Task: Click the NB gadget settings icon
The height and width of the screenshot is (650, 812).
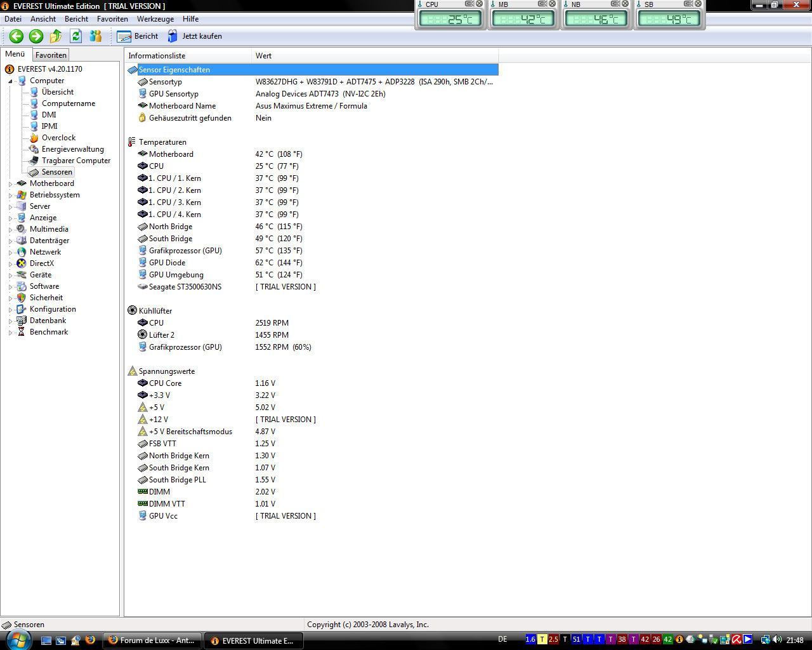Action: [x=615, y=4]
